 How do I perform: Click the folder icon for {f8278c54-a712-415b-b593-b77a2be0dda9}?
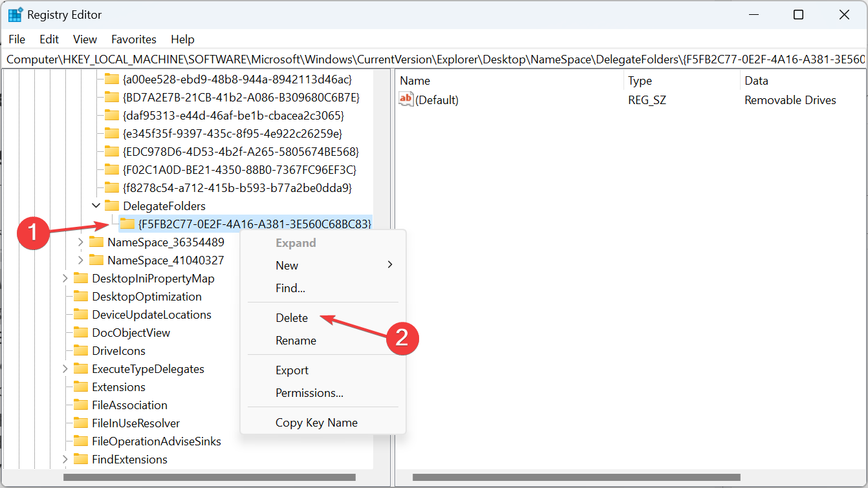coord(112,188)
